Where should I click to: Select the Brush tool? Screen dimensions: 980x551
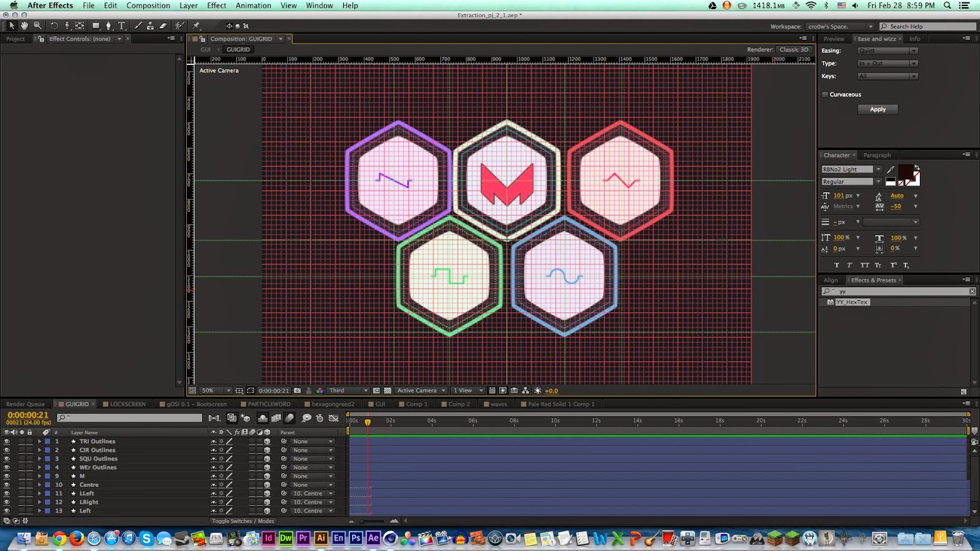coord(138,26)
